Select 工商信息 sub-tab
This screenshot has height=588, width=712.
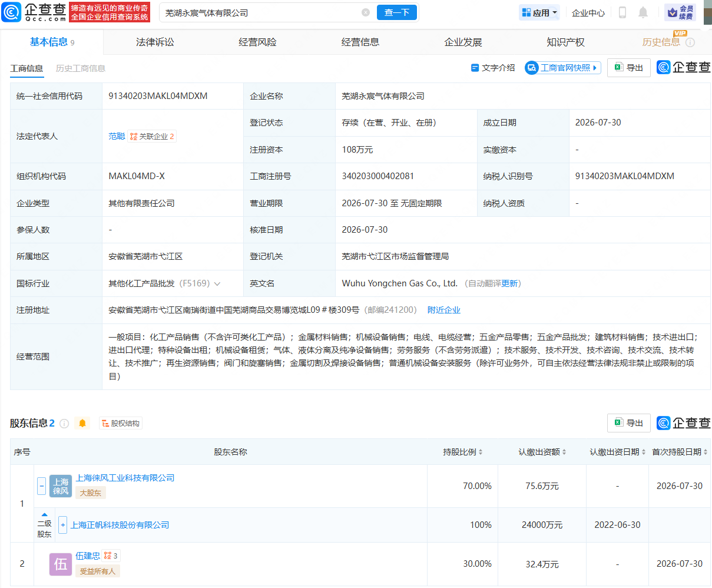(27, 68)
